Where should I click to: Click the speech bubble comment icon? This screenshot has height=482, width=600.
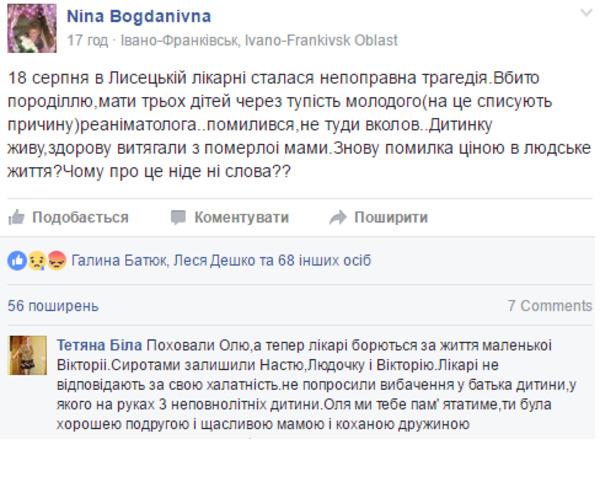click(178, 217)
